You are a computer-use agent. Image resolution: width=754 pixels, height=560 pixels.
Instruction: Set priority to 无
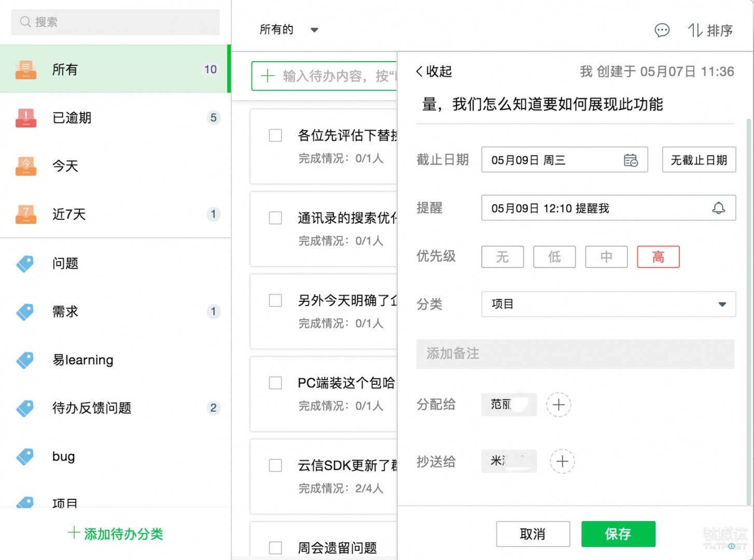point(502,257)
